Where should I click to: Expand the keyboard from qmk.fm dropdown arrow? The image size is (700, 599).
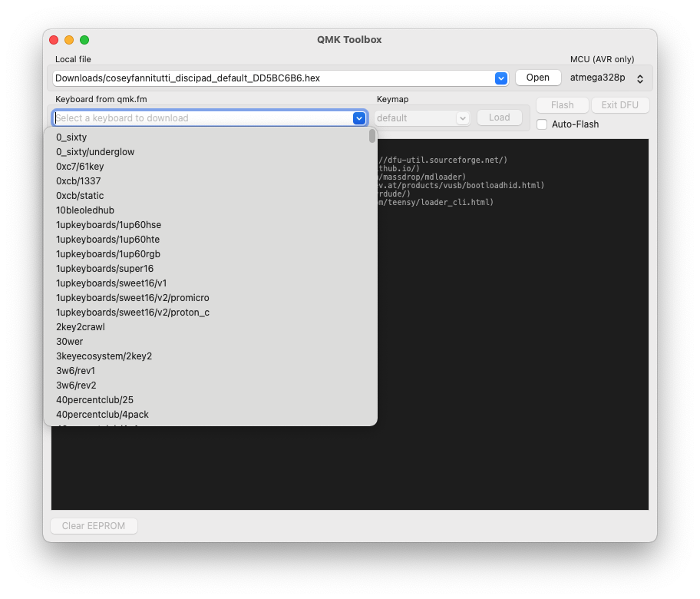359,118
